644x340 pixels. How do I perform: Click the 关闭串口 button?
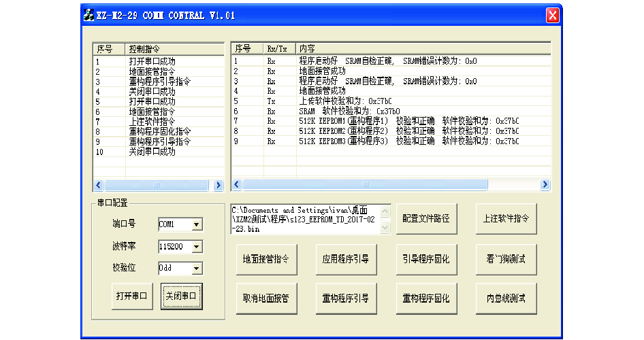click(x=181, y=296)
